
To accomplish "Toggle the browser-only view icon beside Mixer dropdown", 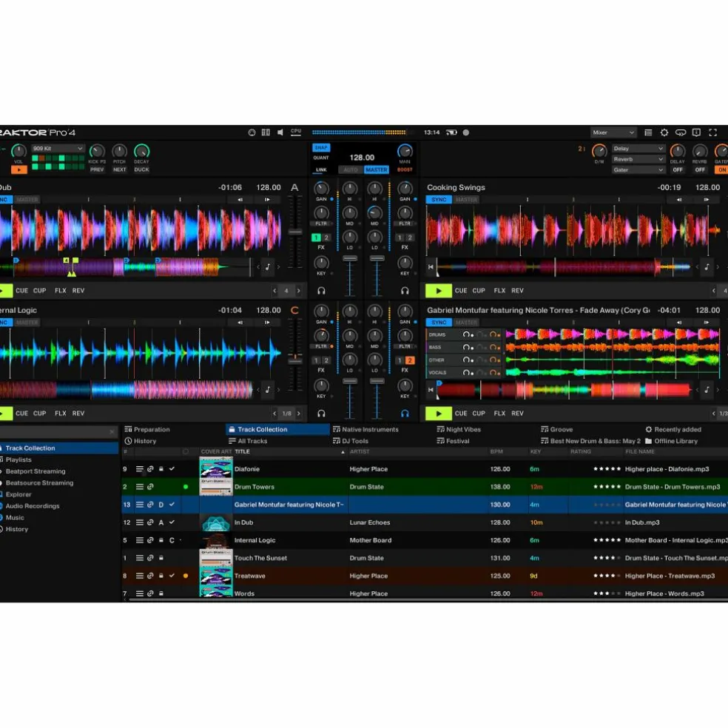I will point(648,132).
